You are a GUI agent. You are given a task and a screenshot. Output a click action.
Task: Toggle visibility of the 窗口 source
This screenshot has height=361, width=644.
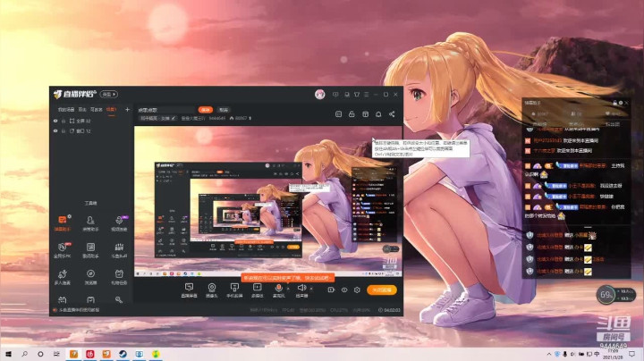pos(55,131)
